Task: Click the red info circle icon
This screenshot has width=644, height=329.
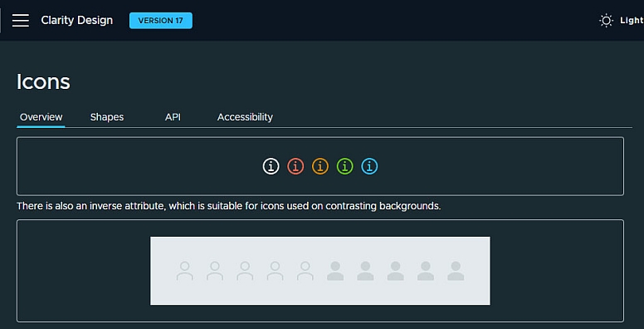Action: (295, 166)
